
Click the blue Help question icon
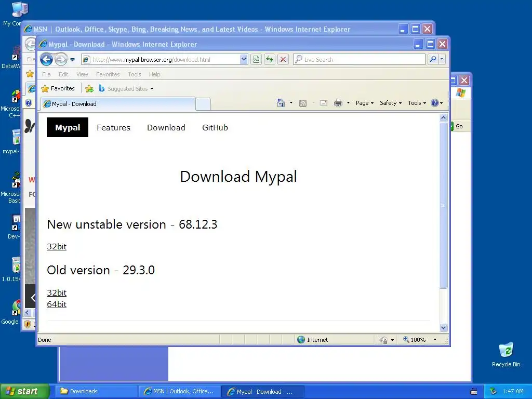[x=435, y=103]
